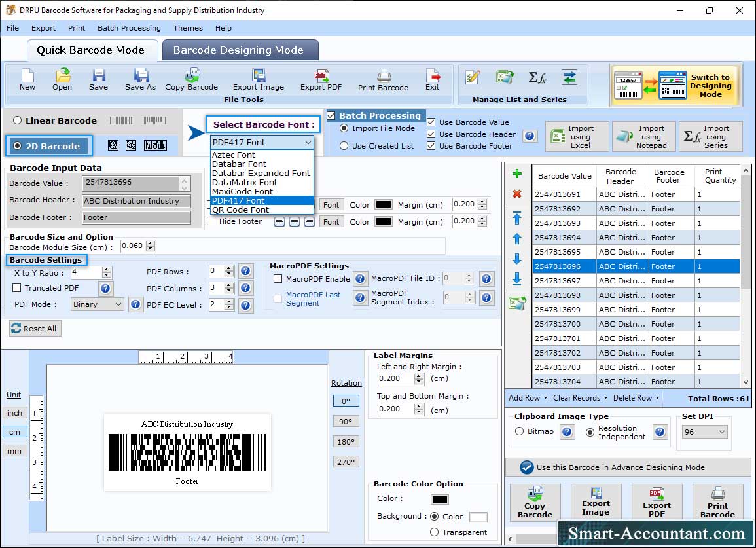Click Copy Barcode in the top toolbar
Viewport: 756px width, 548px height.
[191, 80]
